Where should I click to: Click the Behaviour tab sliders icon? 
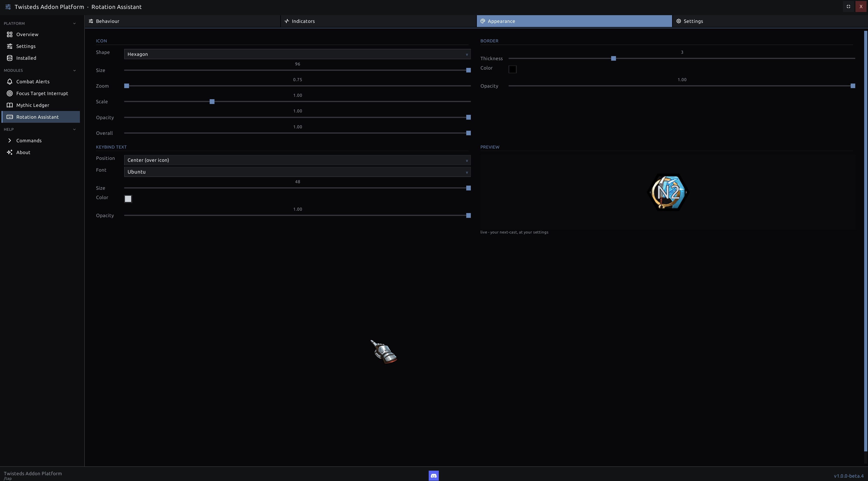91,21
